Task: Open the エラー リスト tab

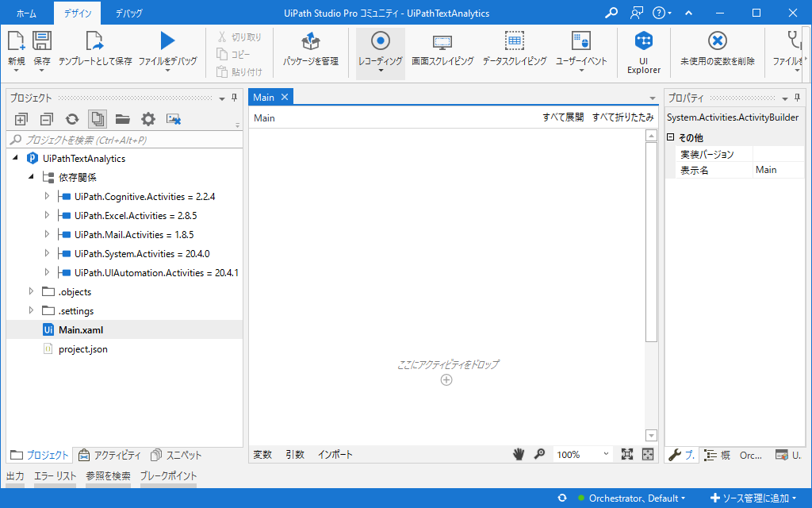Action: (55, 476)
